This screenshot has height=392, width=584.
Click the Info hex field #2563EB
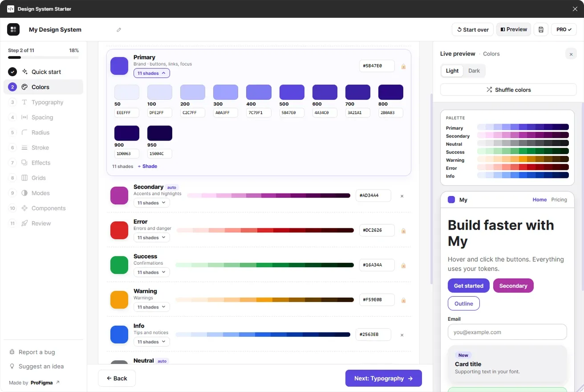373,335
